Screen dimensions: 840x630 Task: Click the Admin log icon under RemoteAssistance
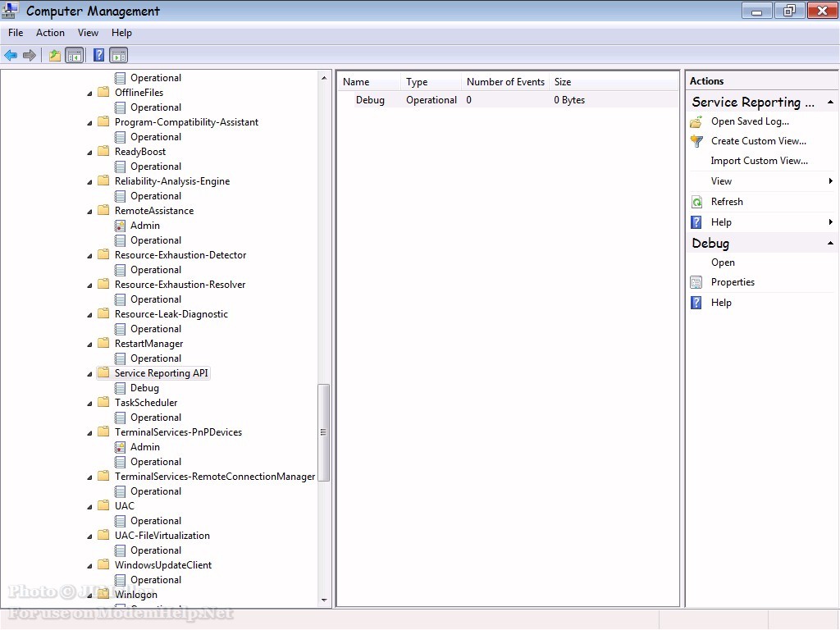pyautogui.click(x=120, y=226)
